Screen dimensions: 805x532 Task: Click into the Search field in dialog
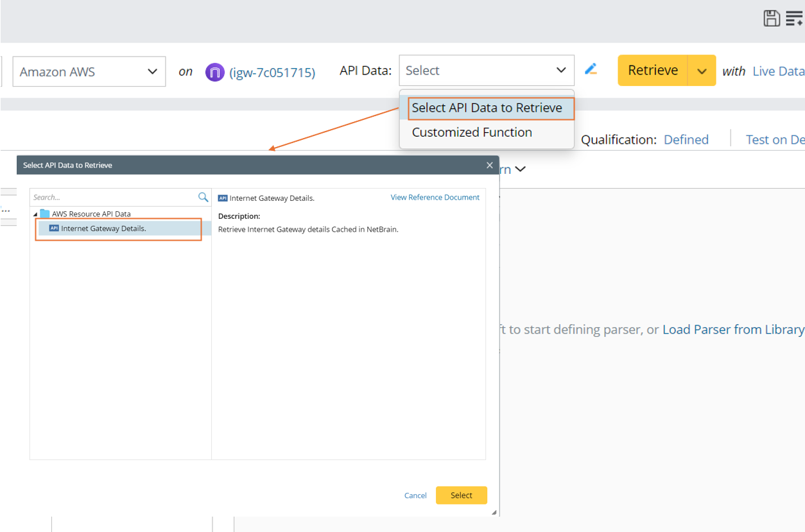(112, 197)
